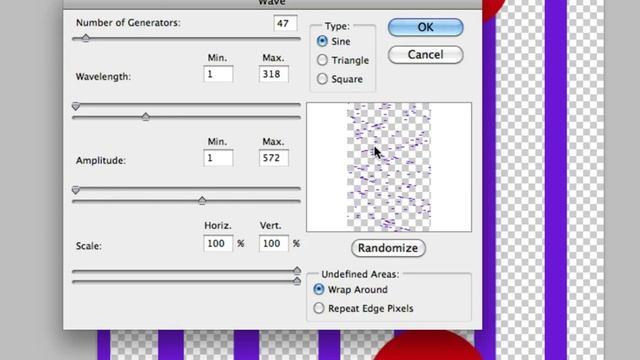The image size is (640, 360).
Task: Click the Number of Generators slider handle
Action: (86, 38)
